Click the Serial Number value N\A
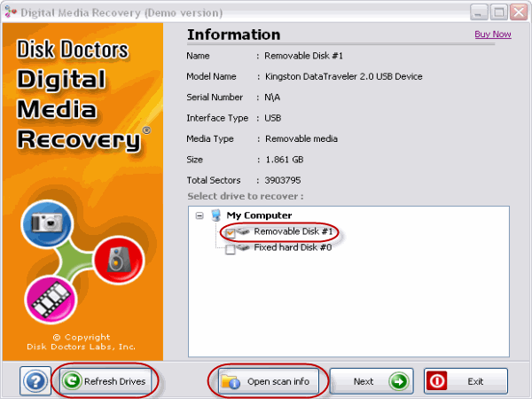Screen dimensions: 532x399 tap(272, 98)
